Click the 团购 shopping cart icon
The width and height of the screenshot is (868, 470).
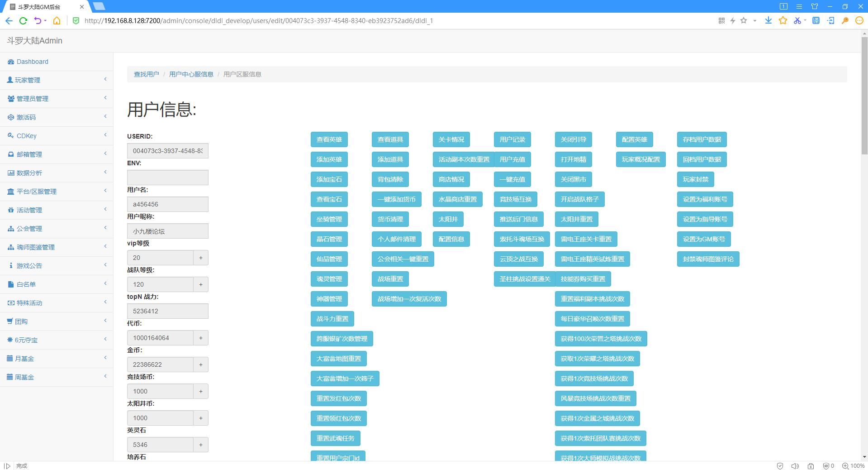coord(10,321)
